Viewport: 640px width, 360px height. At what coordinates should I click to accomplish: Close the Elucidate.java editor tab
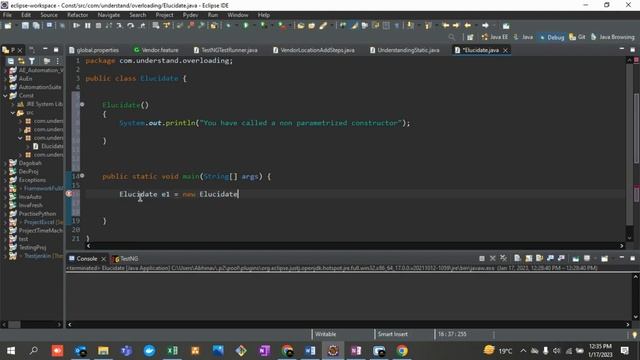[506, 50]
